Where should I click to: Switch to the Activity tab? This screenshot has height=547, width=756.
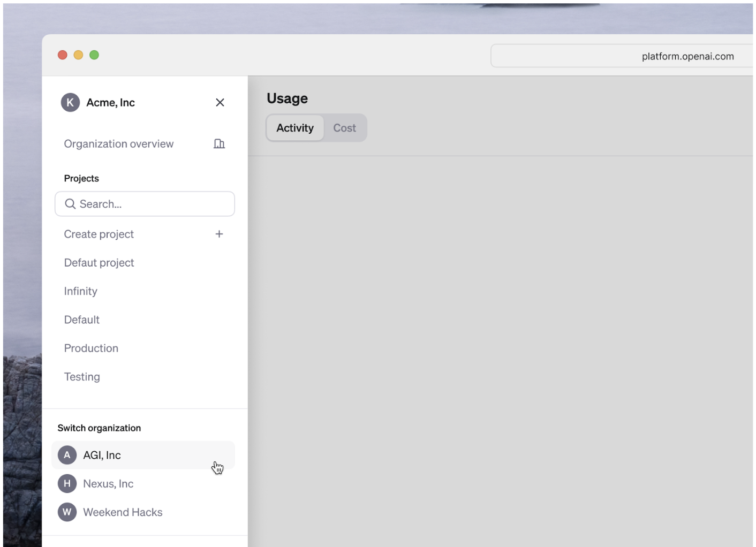(x=295, y=128)
